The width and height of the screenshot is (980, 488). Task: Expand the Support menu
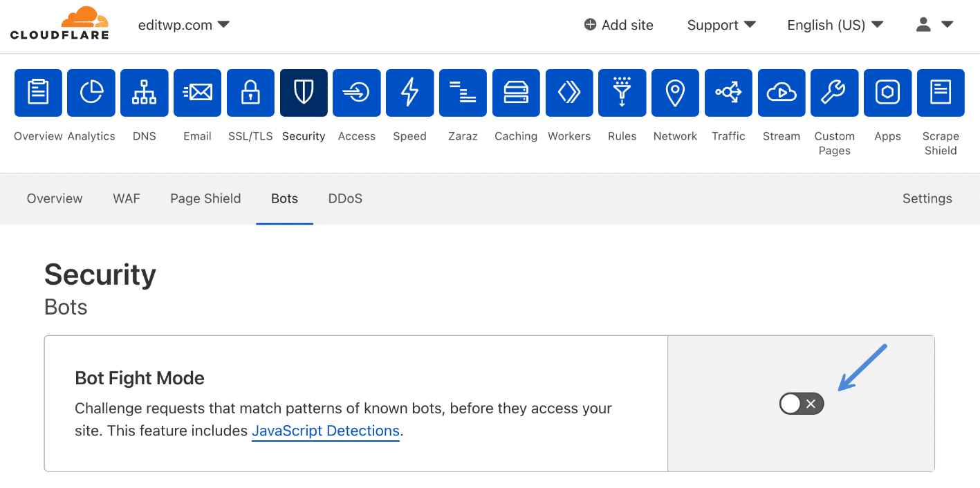pyautogui.click(x=721, y=25)
